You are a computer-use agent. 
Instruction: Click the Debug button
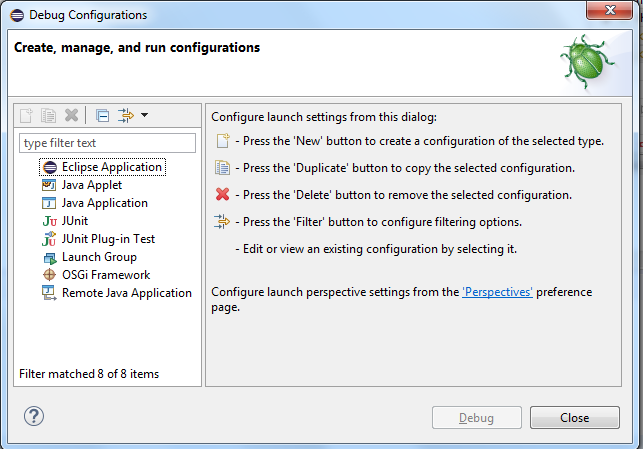tap(477, 417)
